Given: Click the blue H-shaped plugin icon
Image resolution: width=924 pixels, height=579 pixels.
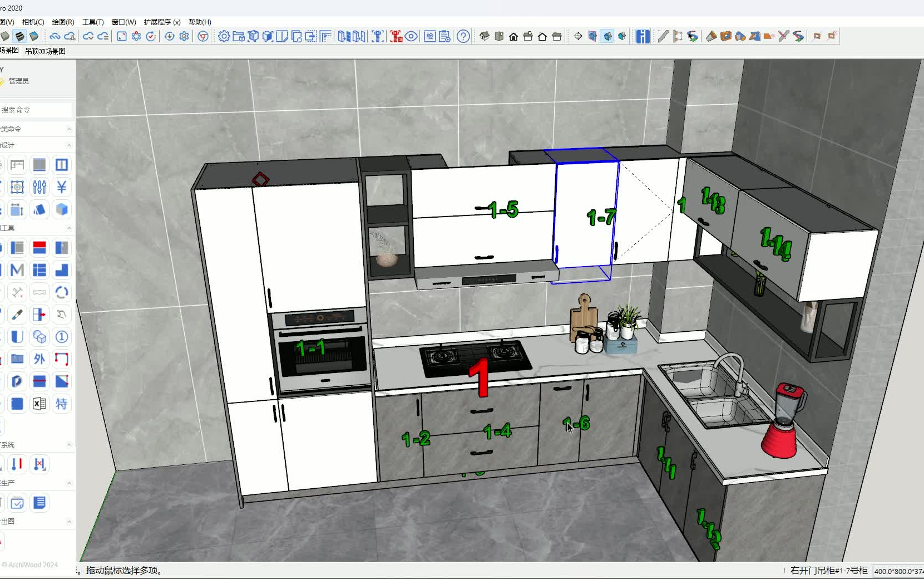Looking at the screenshot, I should [643, 36].
